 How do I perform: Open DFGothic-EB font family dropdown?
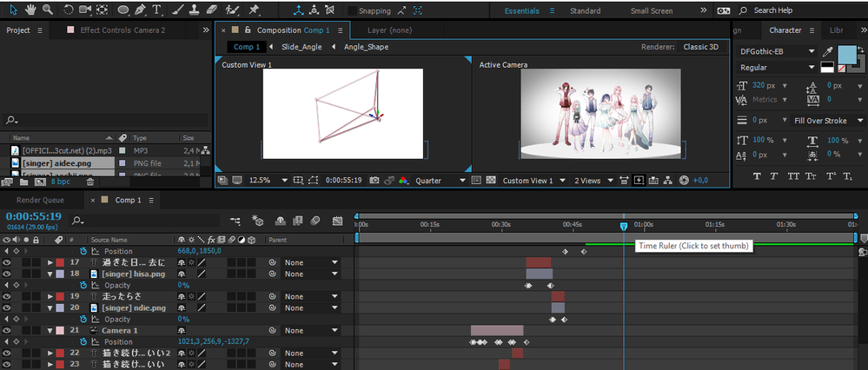click(778, 51)
